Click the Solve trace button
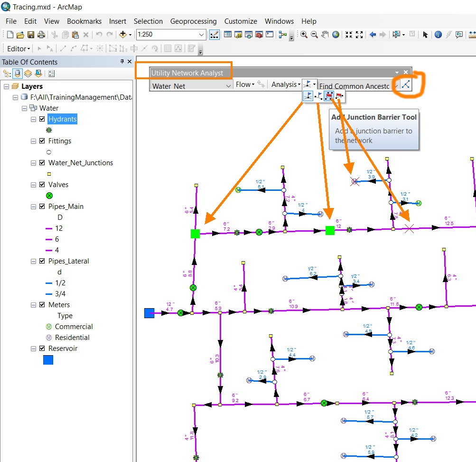The width and height of the screenshot is (476, 462). tap(405, 85)
